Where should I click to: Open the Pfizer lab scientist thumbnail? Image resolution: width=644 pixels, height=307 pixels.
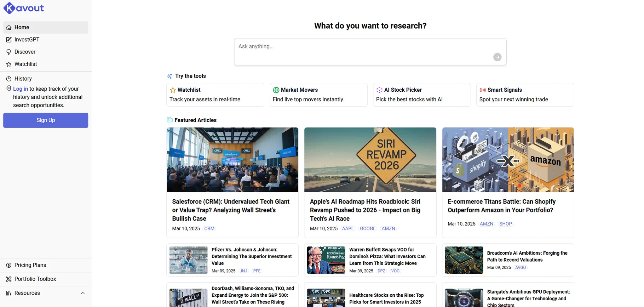[189, 260]
